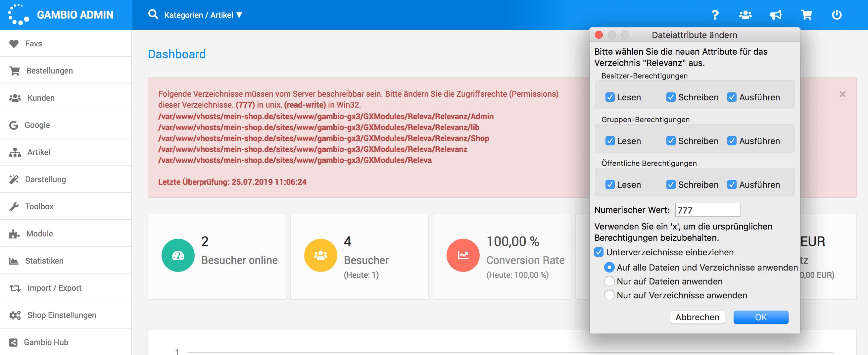Click the GXModules/Releva/Relevanz/Admin path text
The image size is (868, 355).
[x=326, y=117]
